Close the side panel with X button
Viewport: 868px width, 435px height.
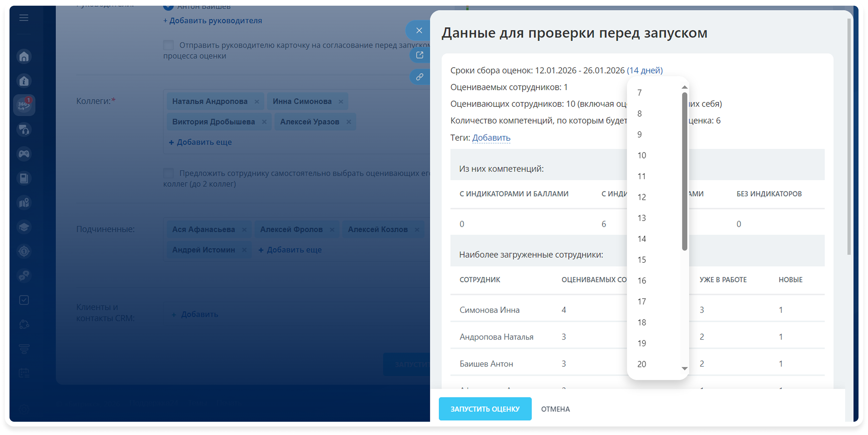click(419, 31)
